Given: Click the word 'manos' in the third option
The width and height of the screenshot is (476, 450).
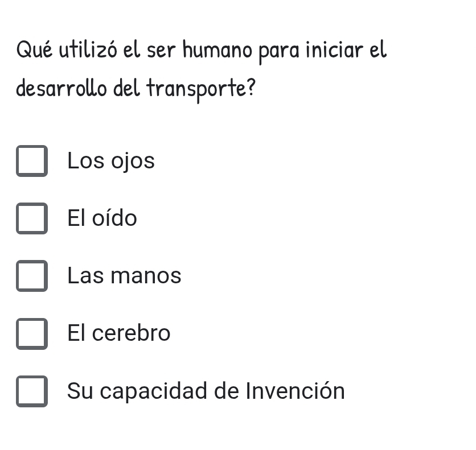Looking at the screenshot, I should [x=146, y=276].
